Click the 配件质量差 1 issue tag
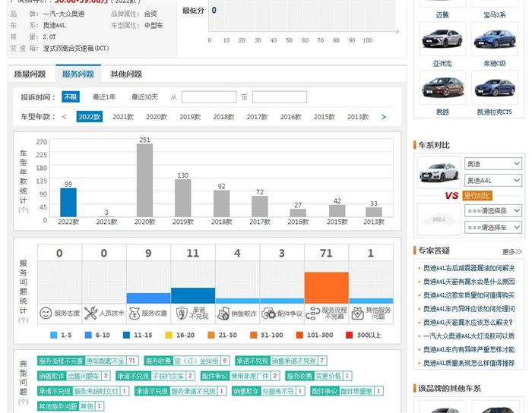 coord(347,391)
